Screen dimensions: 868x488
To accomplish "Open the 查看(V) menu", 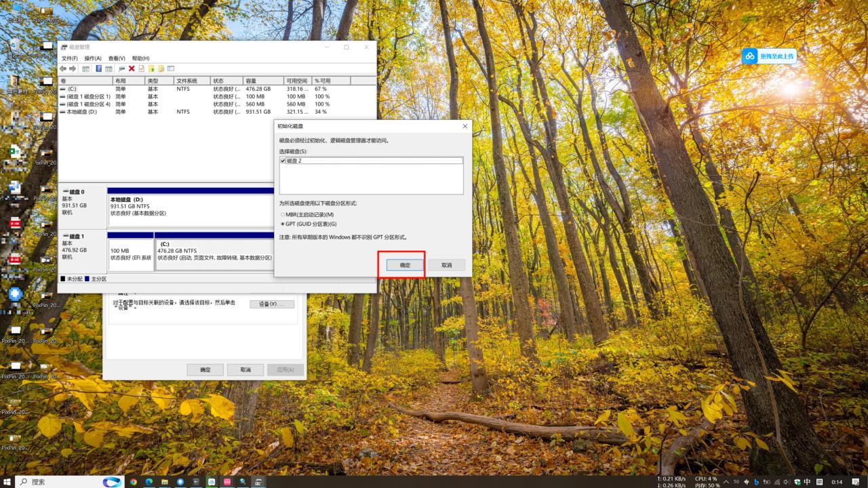I will point(117,58).
